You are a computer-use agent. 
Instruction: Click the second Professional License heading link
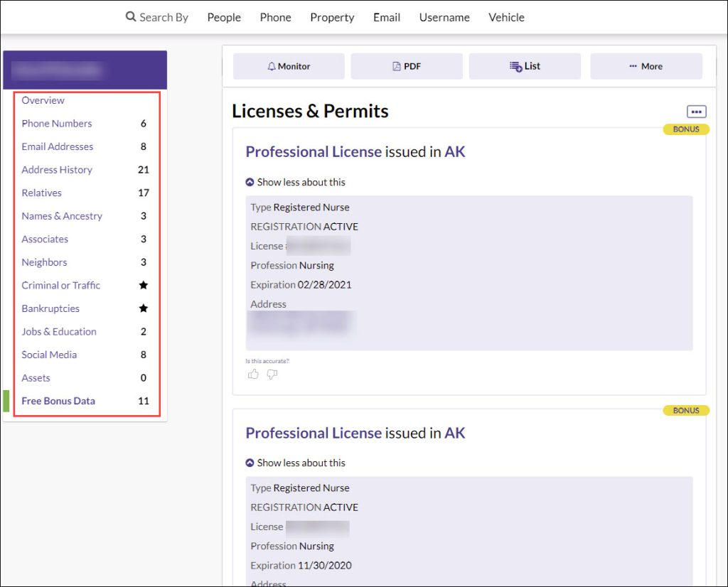(314, 433)
